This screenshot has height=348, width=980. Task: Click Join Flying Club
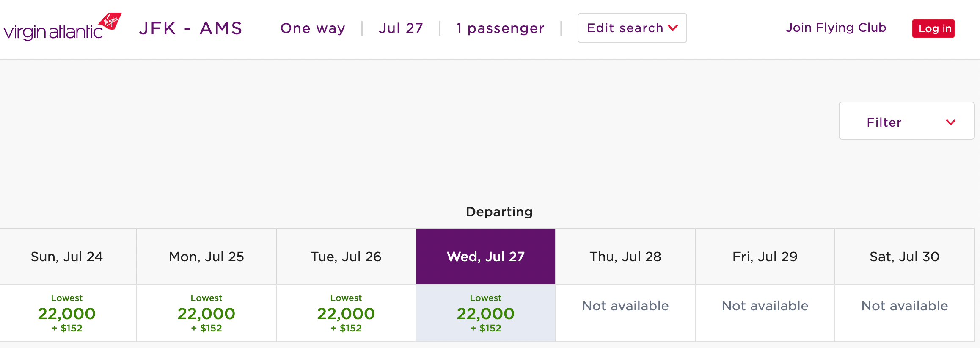coord(836,28)
